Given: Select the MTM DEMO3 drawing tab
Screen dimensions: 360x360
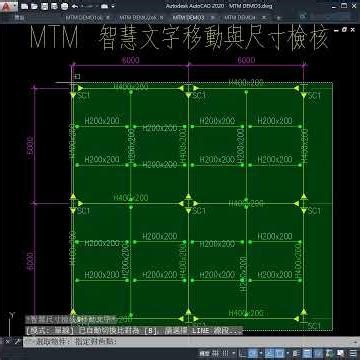Looking at the screenshot, I should (189, 17).
